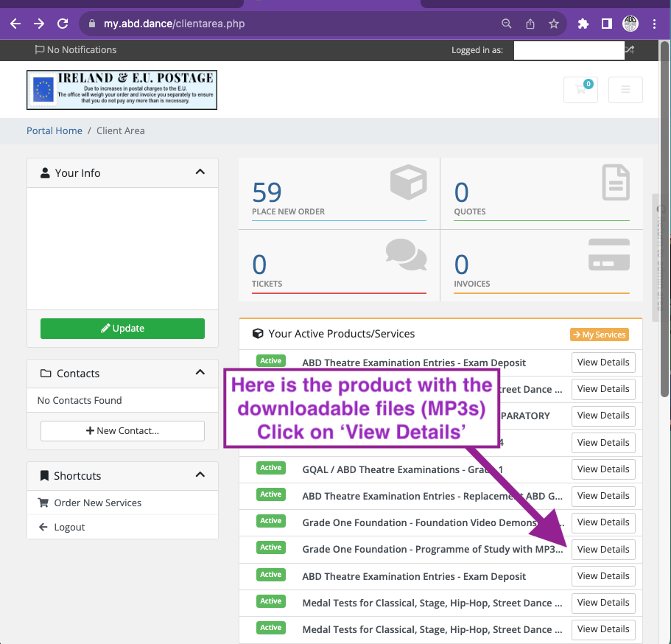Toggle the browser side panel icon

point(606,24)
